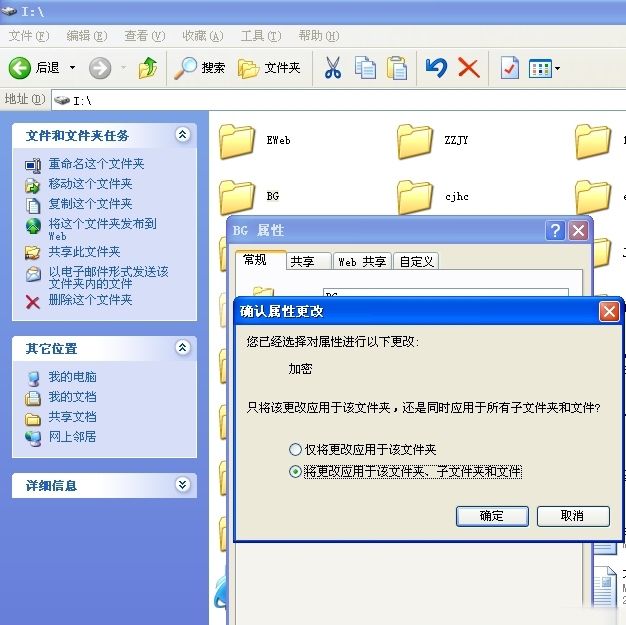Click the 确定 button
Image resolution: width=626 pixels, height=625 pixels.
click(491, 516)
